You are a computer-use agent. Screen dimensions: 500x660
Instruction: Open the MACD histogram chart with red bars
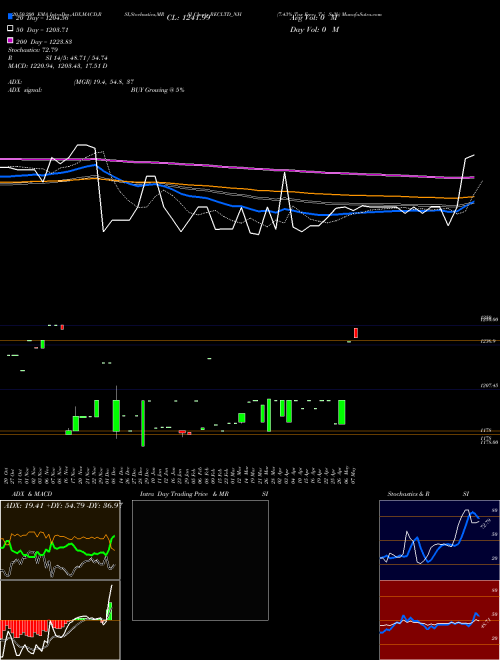tap(60, 620)
